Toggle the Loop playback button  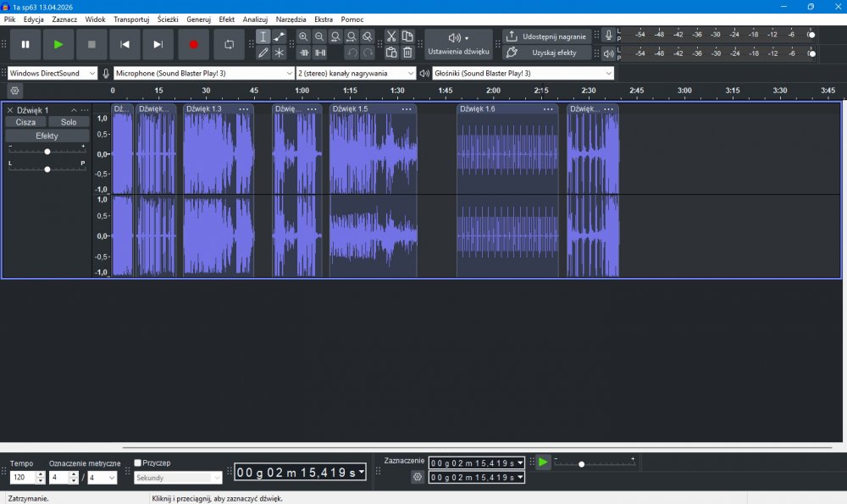[229, 44]
